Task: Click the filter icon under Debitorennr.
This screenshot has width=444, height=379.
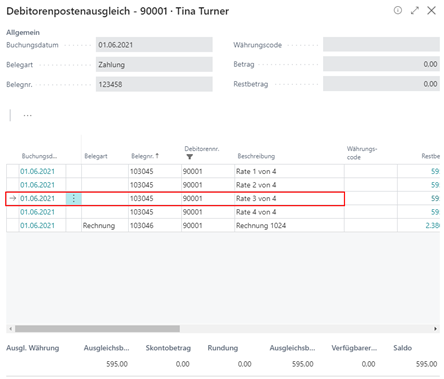Action: [189, 157]
